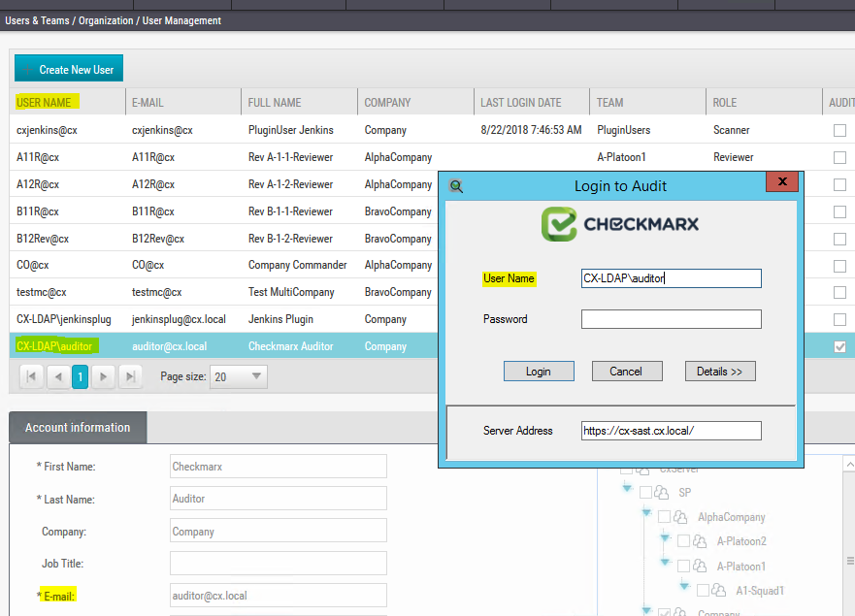The height and width of the screenshot is (616, 855).
Task: Check the AlphaCompany team checkbox
Action: tap(664, 517)
